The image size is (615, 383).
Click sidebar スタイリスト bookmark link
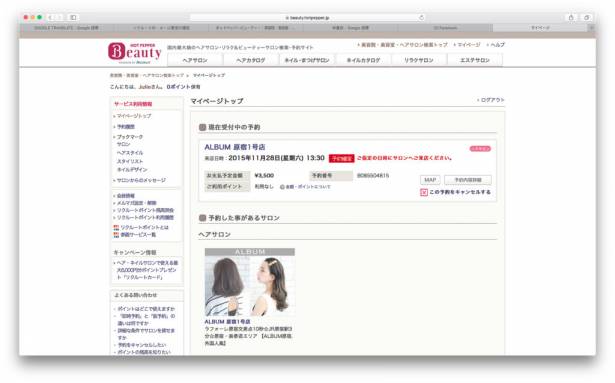pos(130,161)
